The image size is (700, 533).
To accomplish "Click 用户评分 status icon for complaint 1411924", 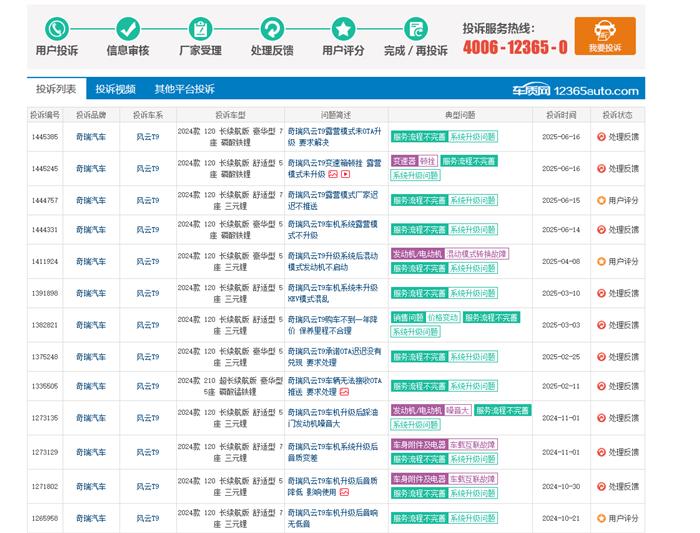I will tap(601, 261).
